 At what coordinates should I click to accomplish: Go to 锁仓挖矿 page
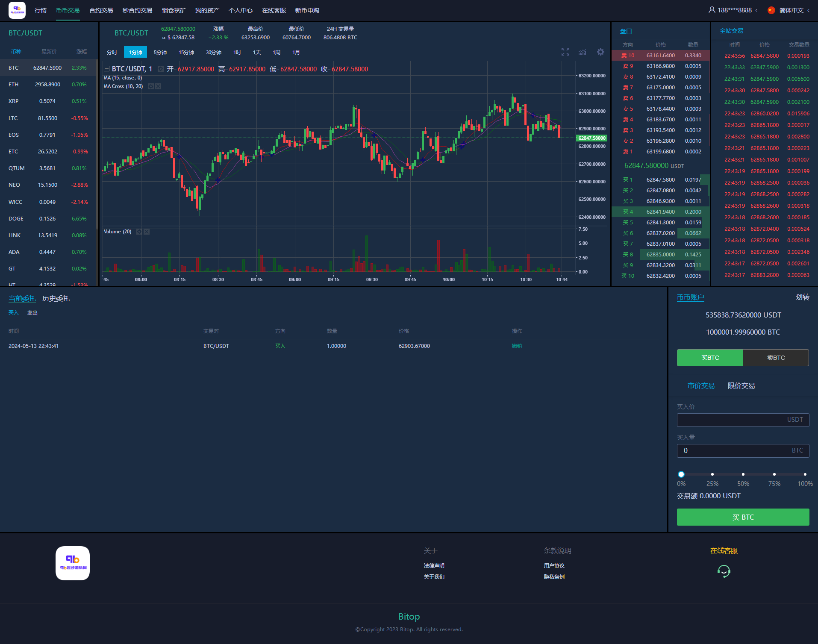tap(174, 10)
